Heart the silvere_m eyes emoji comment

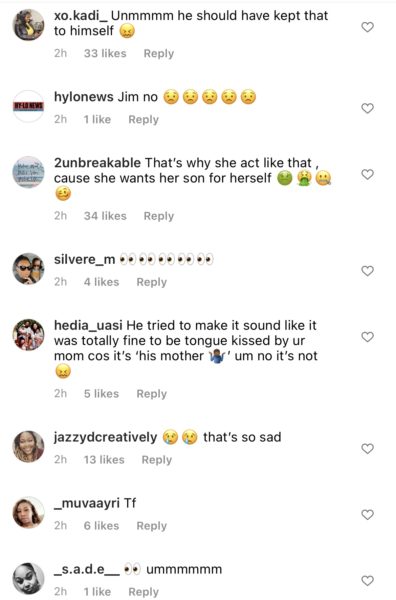point(367,271)
